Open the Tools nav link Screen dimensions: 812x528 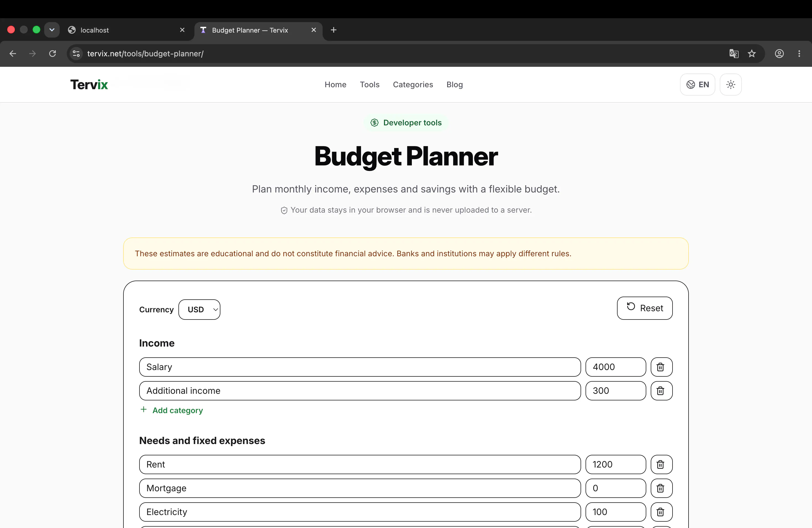pyautogui.click(x=370, y=85)
